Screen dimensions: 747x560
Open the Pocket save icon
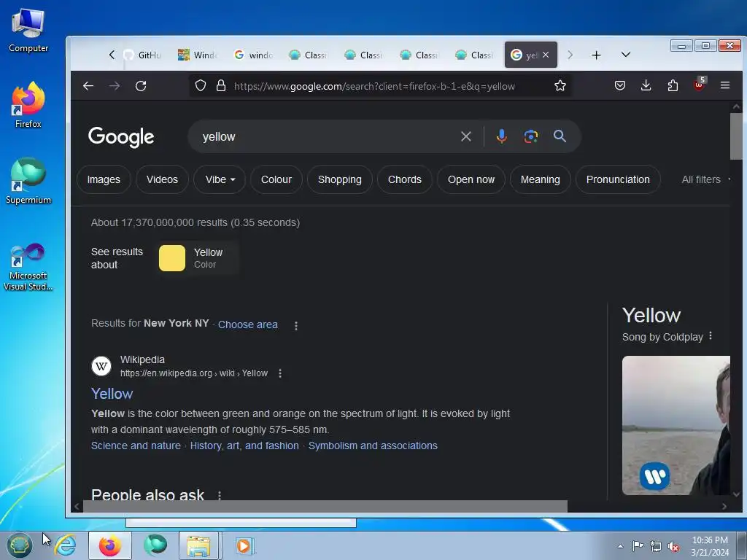coord(620,86)
